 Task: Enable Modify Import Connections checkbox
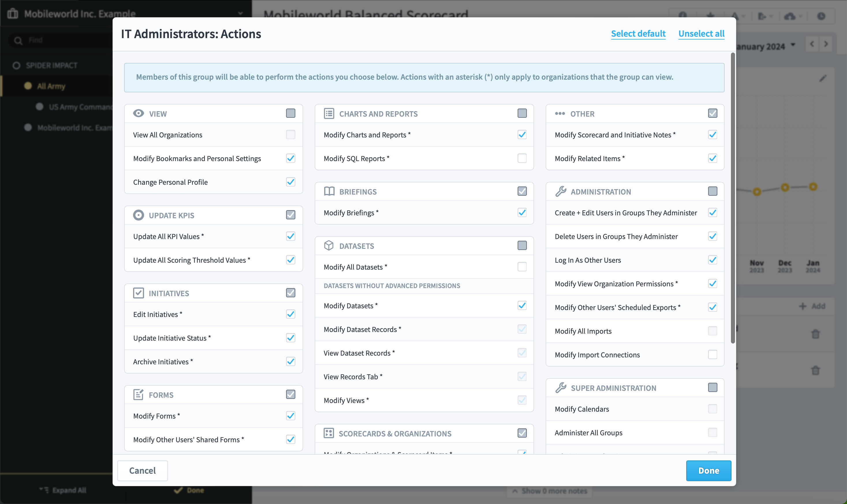[x=712, y=354]
